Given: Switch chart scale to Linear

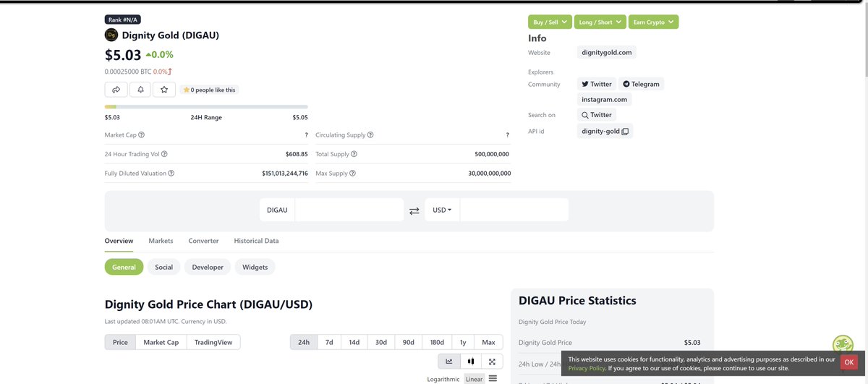Looking at the screenshot, I should click(x=474, y=379).
